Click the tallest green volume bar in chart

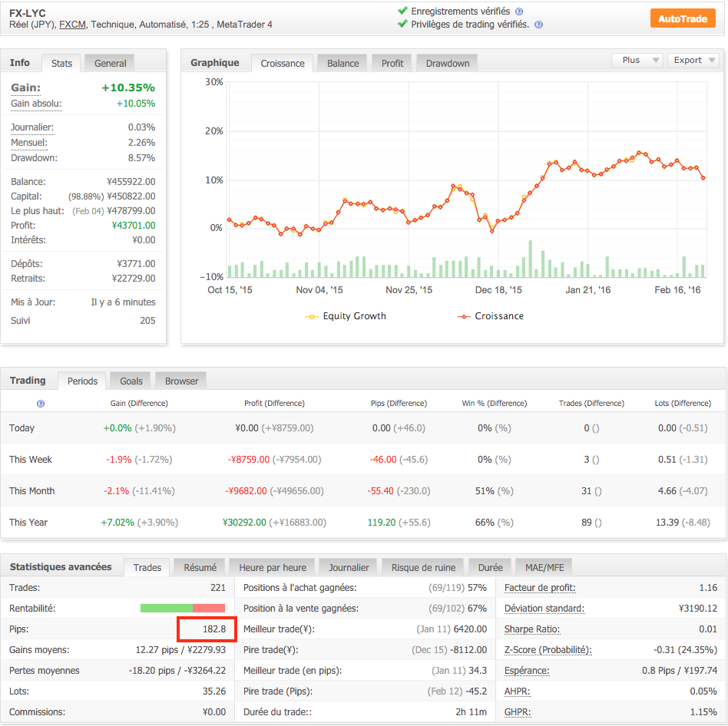point(530,259)
